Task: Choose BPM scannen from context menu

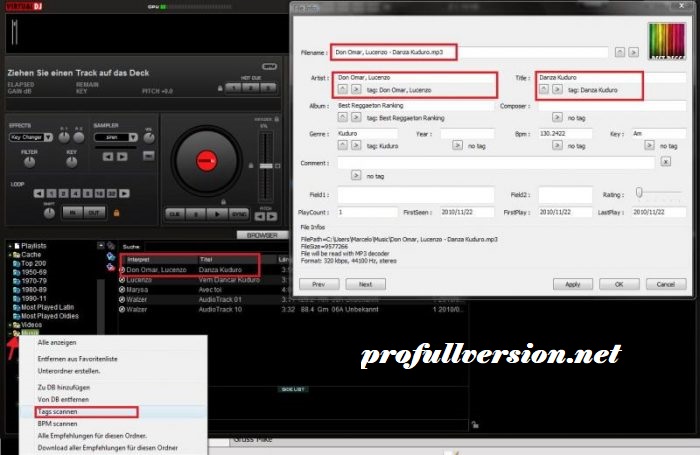Action: coord(58,424)
